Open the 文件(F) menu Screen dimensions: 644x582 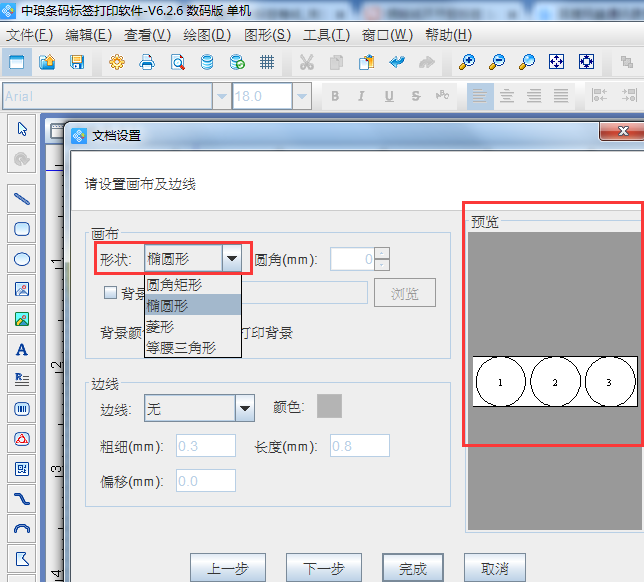(x=30, y=34)
